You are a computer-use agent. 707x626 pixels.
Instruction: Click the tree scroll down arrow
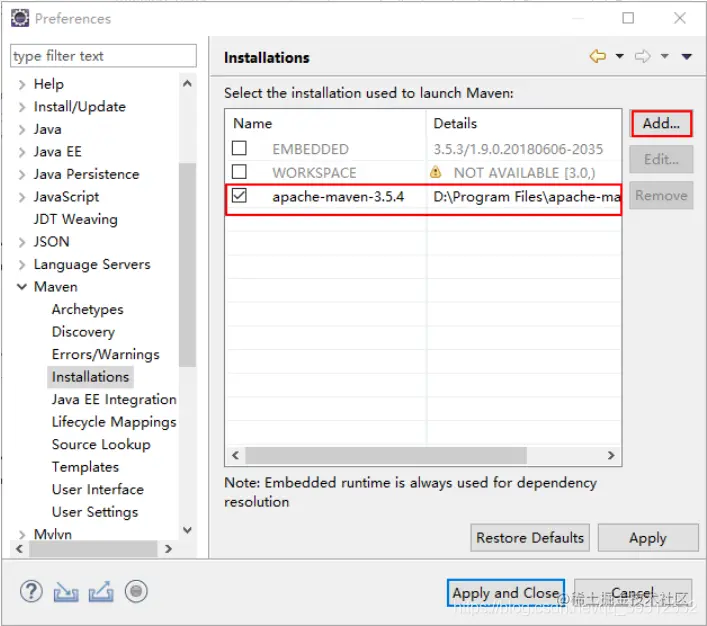tap(188, 530)
